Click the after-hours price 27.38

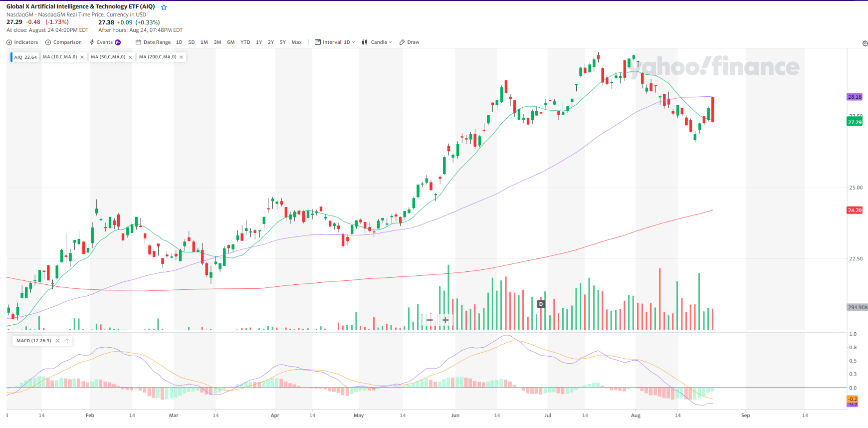pos(106,22)
